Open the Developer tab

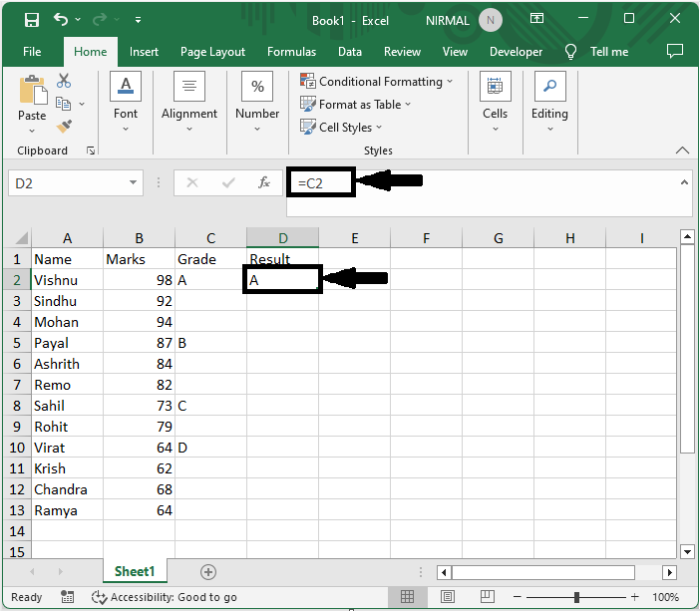tap(516, 52)
